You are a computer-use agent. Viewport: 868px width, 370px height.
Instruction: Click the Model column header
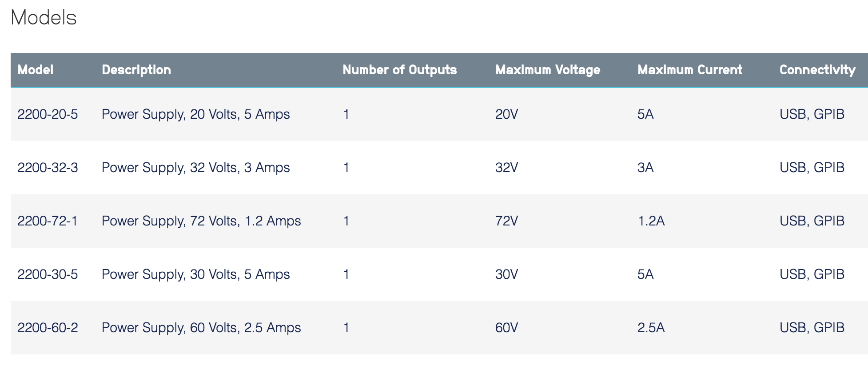[x=36, y=70]
